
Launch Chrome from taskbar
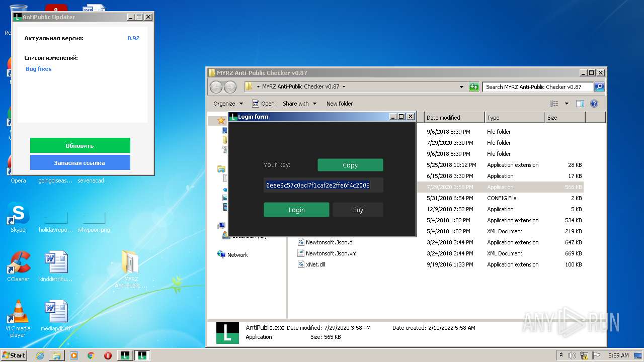pos(91,355)
